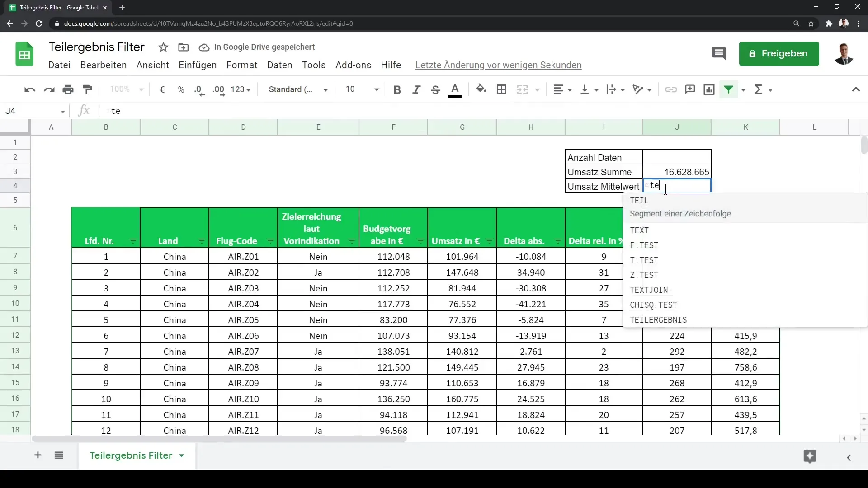Open the Daten menu
The width and height of the screenshot is (868, 488).
(279, 65)
